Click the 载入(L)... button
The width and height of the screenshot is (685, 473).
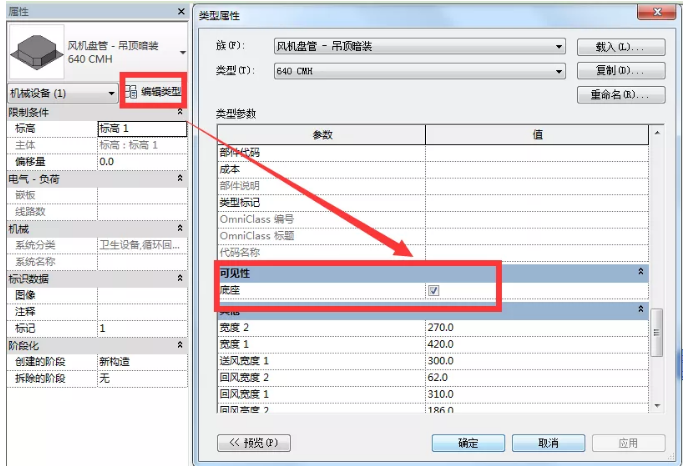[621, 47]
